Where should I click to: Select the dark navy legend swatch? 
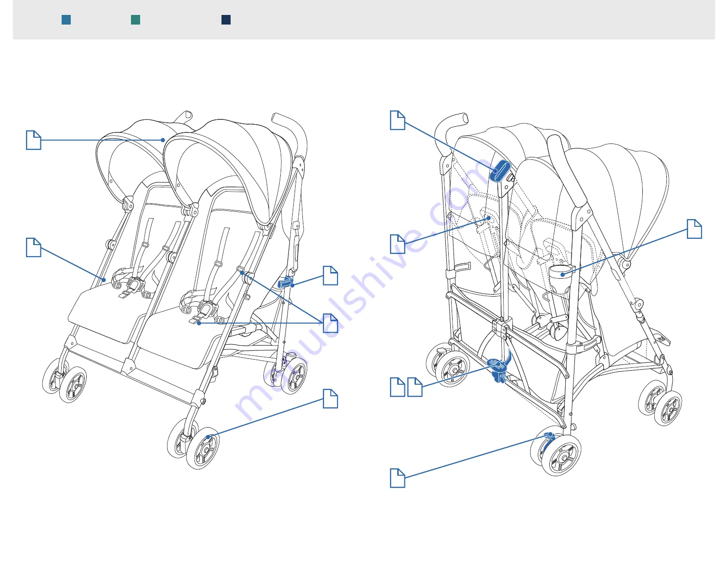click(226, 20)
